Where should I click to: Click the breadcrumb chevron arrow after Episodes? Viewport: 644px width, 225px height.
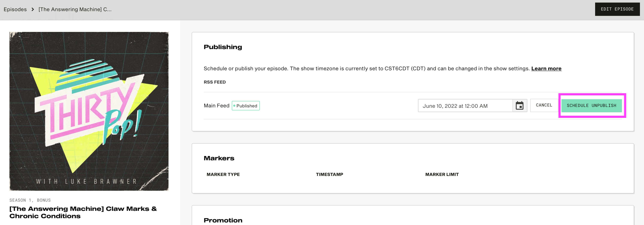click(33, 9)
